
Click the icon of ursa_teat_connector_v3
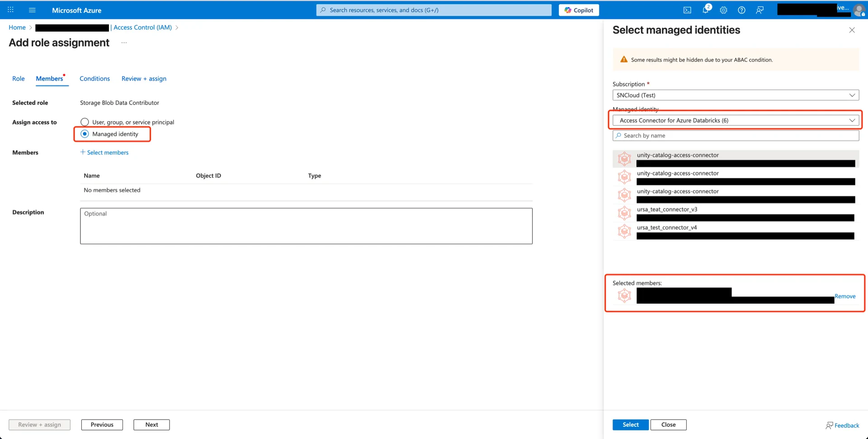624,213
